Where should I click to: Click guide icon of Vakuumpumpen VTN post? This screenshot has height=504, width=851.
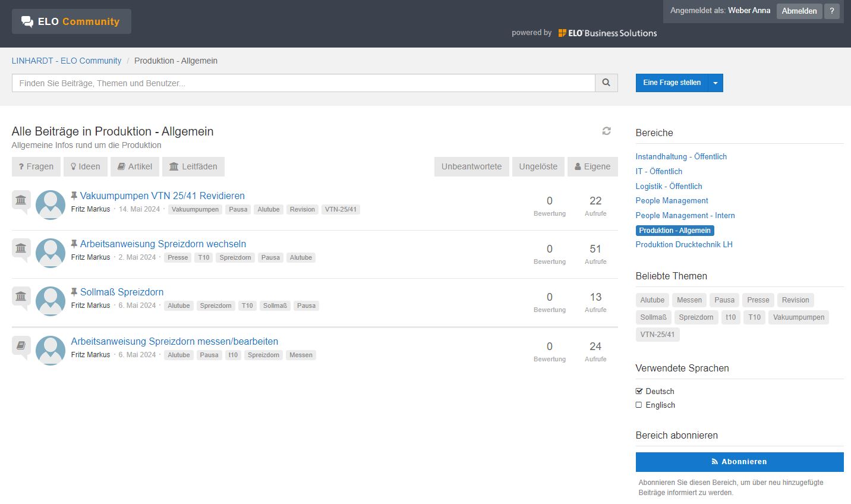[21, 200]
